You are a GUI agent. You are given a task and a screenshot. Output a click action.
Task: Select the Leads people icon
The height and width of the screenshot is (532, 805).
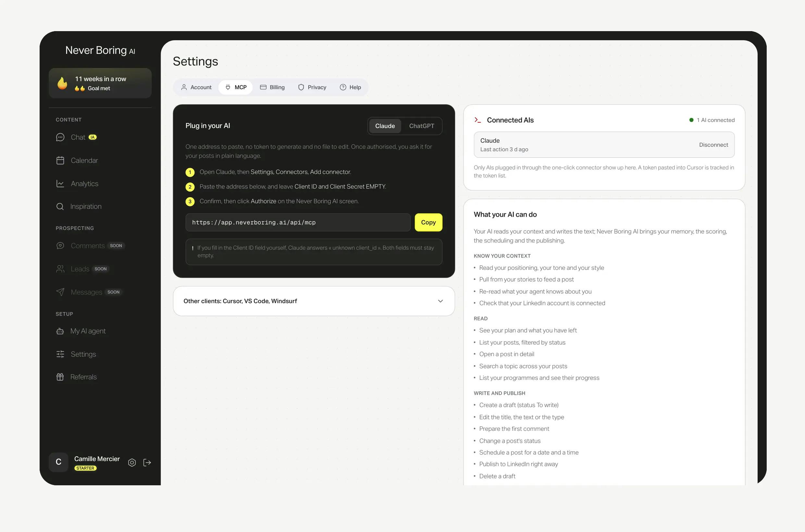coord(60,269)
